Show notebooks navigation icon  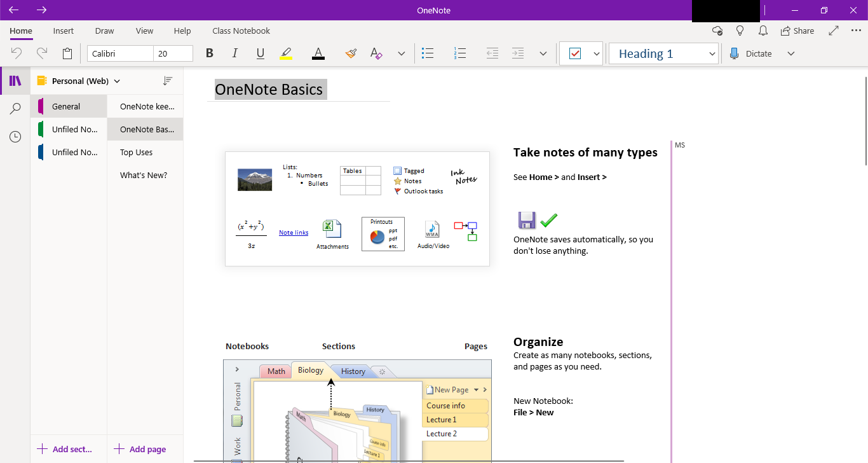(x=16, y=81)
